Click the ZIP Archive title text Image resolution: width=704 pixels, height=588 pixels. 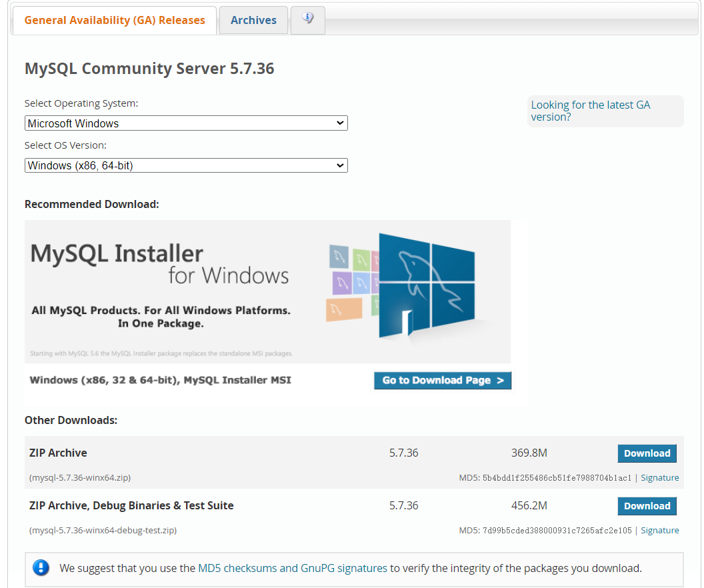58,453
